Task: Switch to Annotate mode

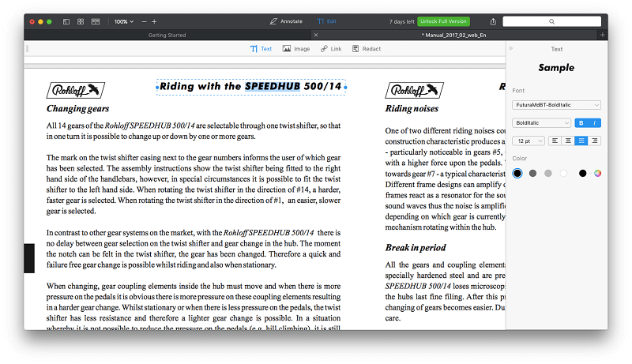Action: [x=286, y=21]
